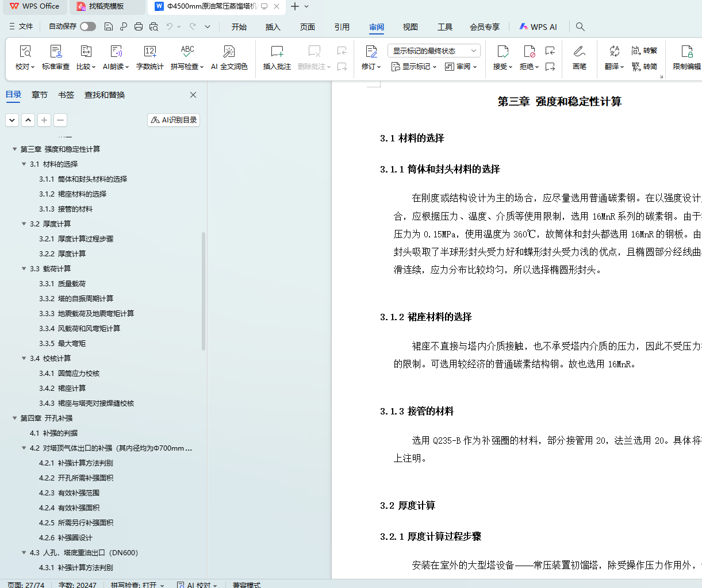Collapse the 3.3 载荷计算 tree node
The height and width of the screenshot is (588, 702).
(x=24, y=269)
